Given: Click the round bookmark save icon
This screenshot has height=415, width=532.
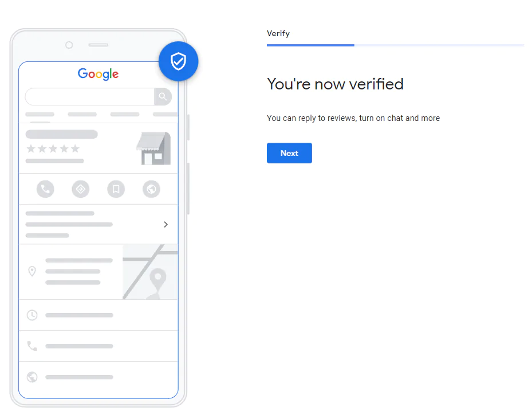Looking at the screenshot, I should [x=116, y=189].
